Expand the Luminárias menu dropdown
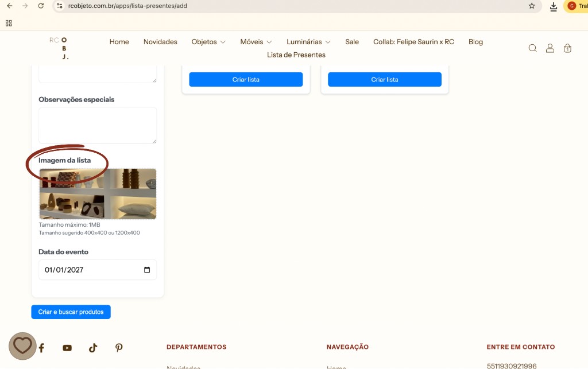 pyautogui.click(x=308, y=42)
